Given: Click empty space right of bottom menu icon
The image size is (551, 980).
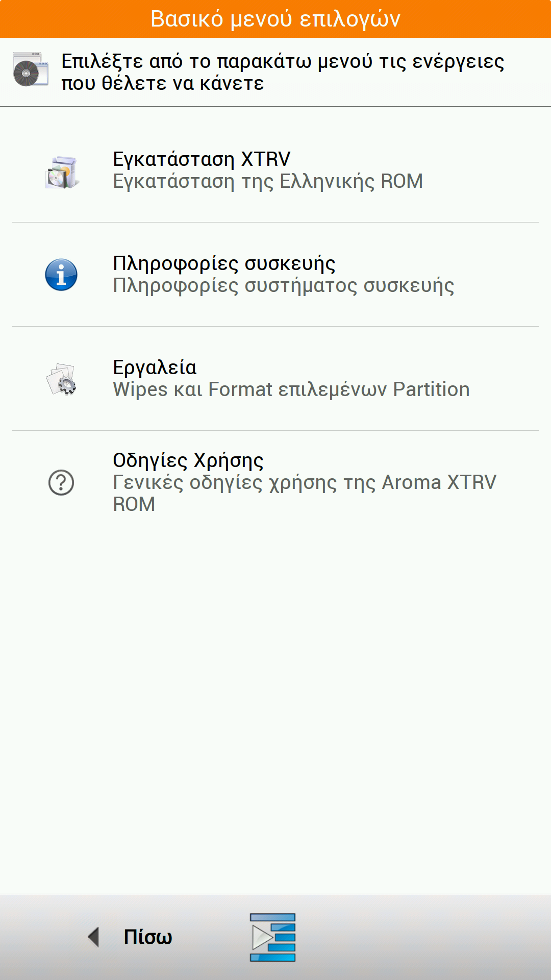Looking at the screenshot, I should 423,937.
